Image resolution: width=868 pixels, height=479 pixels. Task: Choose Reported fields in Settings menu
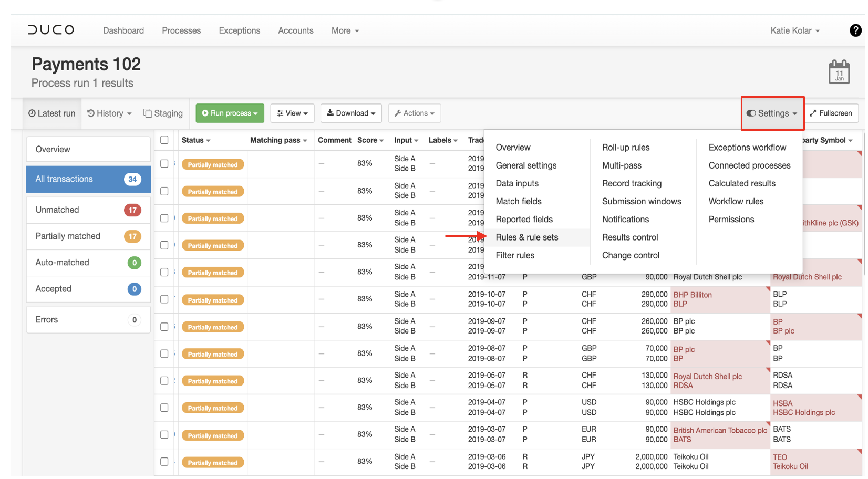[x=524, y=220]
